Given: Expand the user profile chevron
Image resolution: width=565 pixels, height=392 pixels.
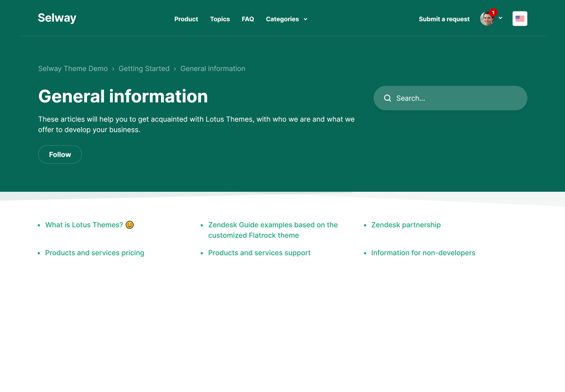Looking at the screenshot, I should (x=501, y=18).
